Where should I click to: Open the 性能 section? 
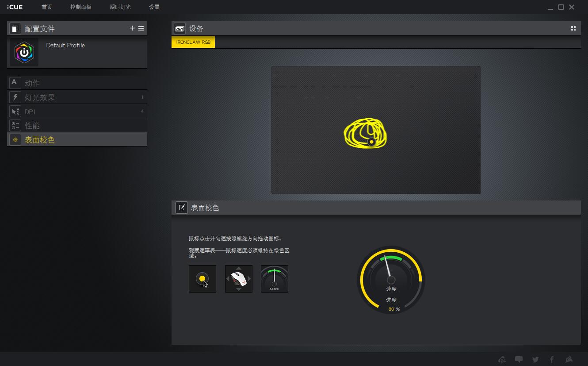pyautogui.click(x=77, y=125)
